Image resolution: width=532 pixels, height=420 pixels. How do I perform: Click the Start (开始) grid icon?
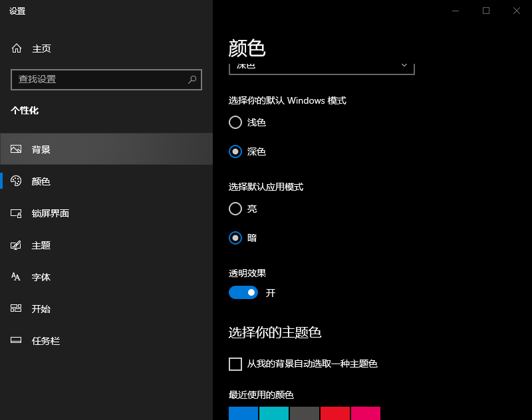tap(17, 309)
